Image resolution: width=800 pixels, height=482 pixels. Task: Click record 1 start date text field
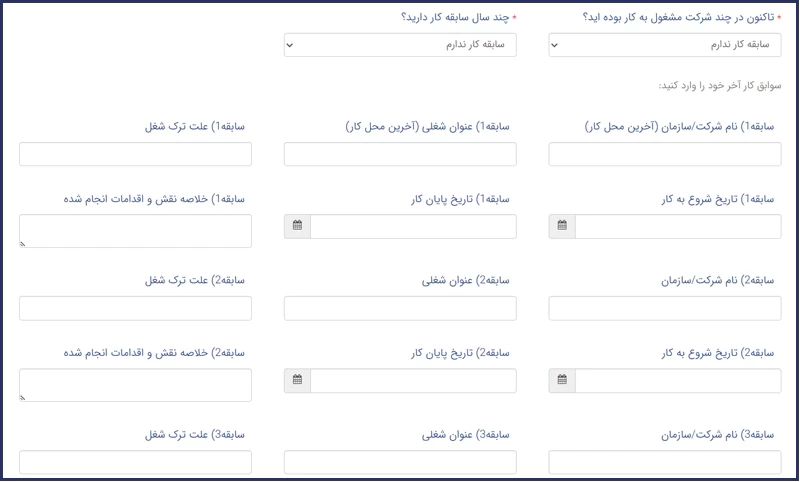[678, 226]
